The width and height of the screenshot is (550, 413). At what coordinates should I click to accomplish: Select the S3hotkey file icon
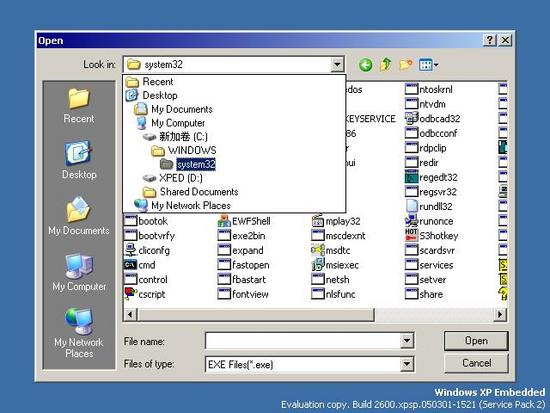pos(411,235)
